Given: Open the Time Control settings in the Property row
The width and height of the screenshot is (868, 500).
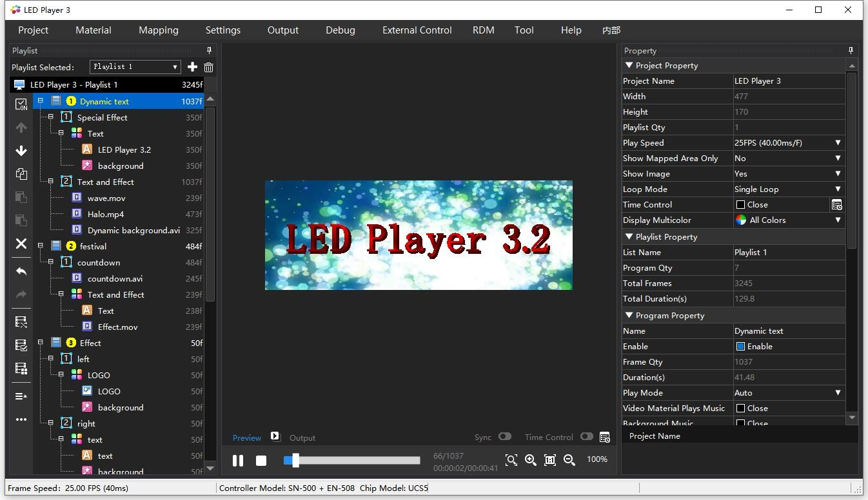Looking at the screenshot, I should [837, 205].
